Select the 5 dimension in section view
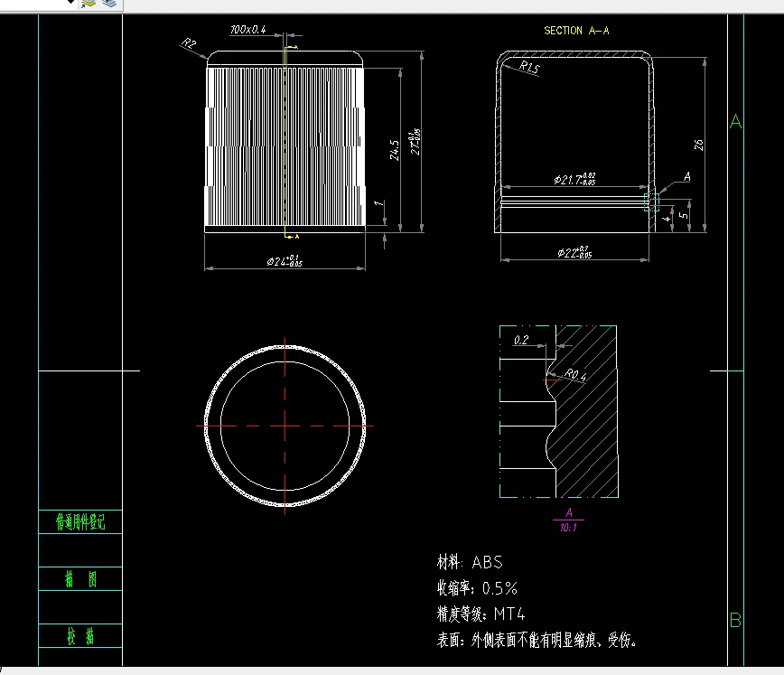 684,215
